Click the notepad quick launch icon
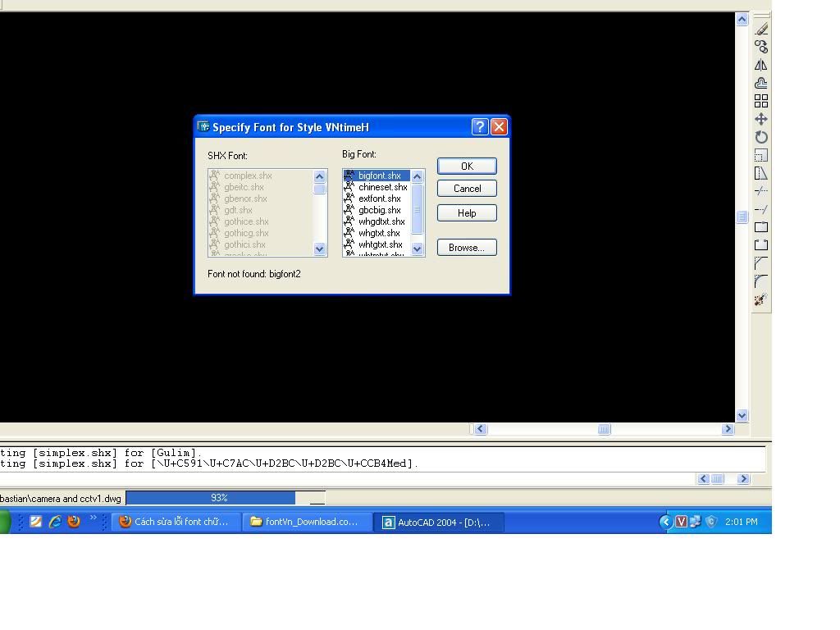The image size is (840, 630). 35,521
